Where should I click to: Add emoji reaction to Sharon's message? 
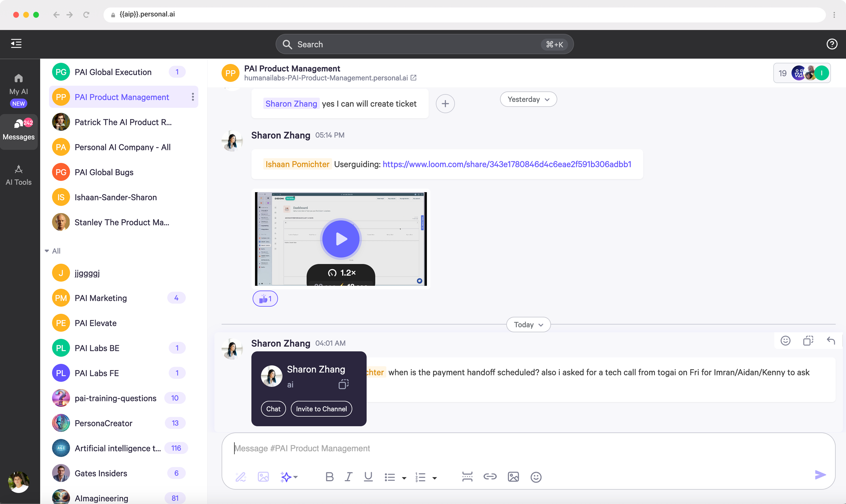click(785, 341)
